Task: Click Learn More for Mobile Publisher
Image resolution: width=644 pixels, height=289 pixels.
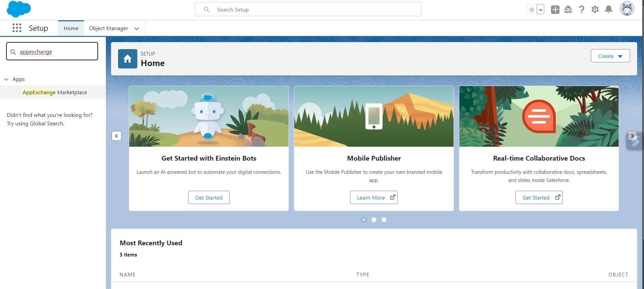Action: click(x=374, y=198)
